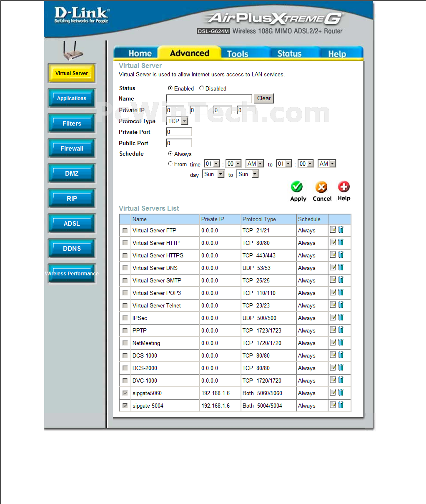Uncheck the sipgate5060 checkbox
Viewport: 426px width, 504px height.
point(125,393)
